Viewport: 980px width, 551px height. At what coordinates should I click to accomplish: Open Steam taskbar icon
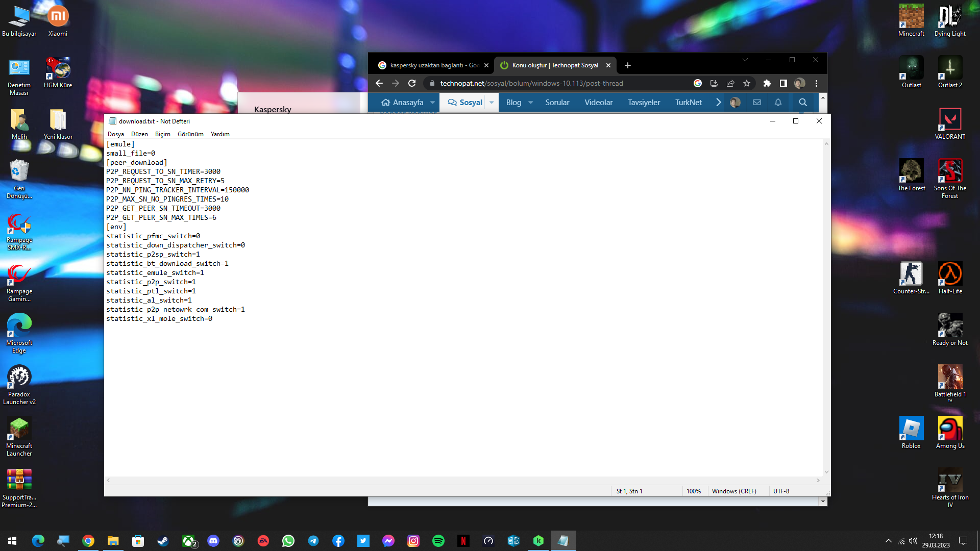click(163, 541)
